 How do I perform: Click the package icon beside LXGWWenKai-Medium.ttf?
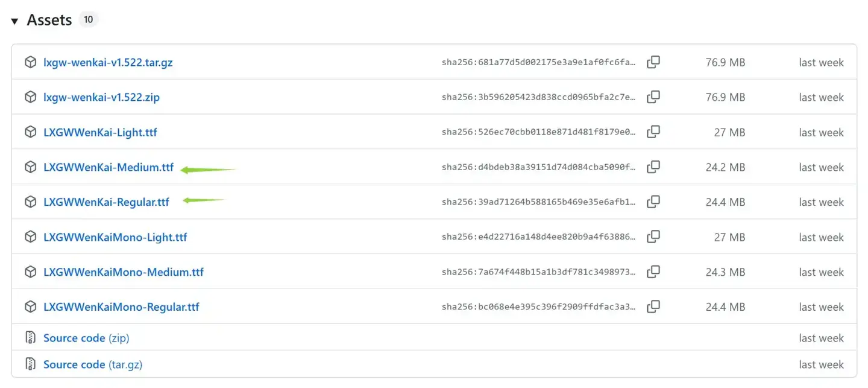(30, 167)
